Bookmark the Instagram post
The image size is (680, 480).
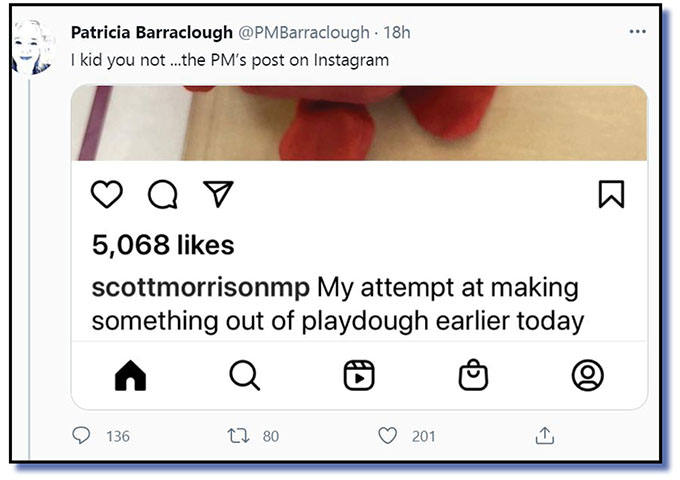(611, 194)
